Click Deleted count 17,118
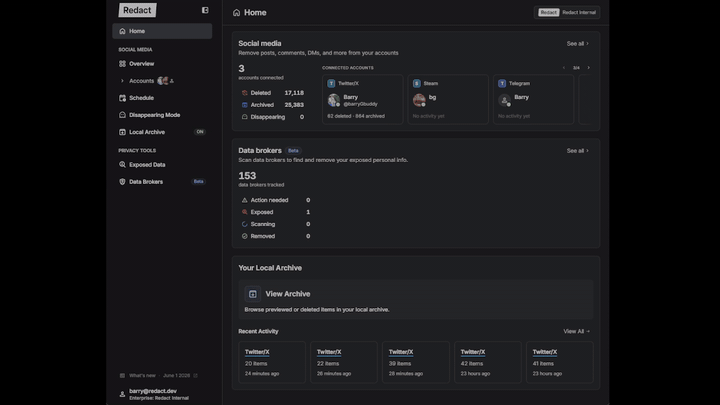 (x=294, y=93)
